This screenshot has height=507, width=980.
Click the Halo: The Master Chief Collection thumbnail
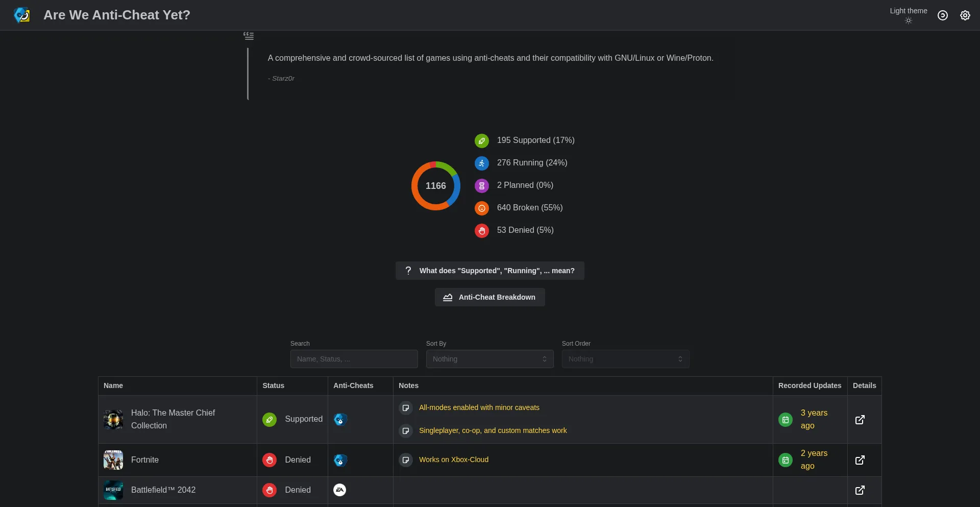pyautogui.click(x=113, y=420)
